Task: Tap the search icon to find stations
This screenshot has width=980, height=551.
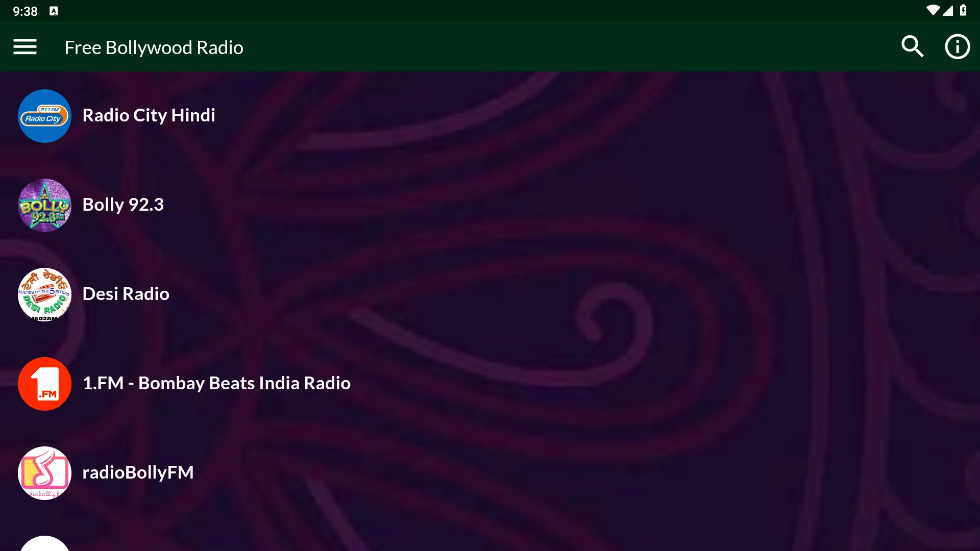Action: [912, 46]
